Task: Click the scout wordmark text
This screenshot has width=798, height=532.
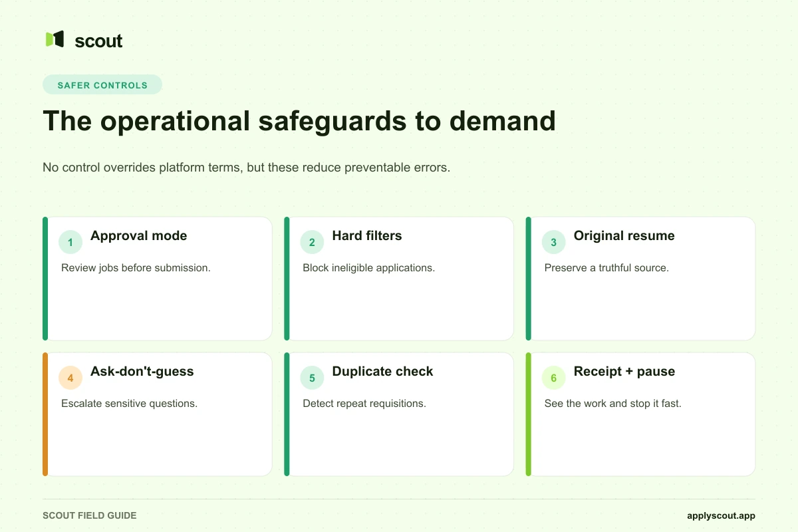Action: [x=98, y=41]
